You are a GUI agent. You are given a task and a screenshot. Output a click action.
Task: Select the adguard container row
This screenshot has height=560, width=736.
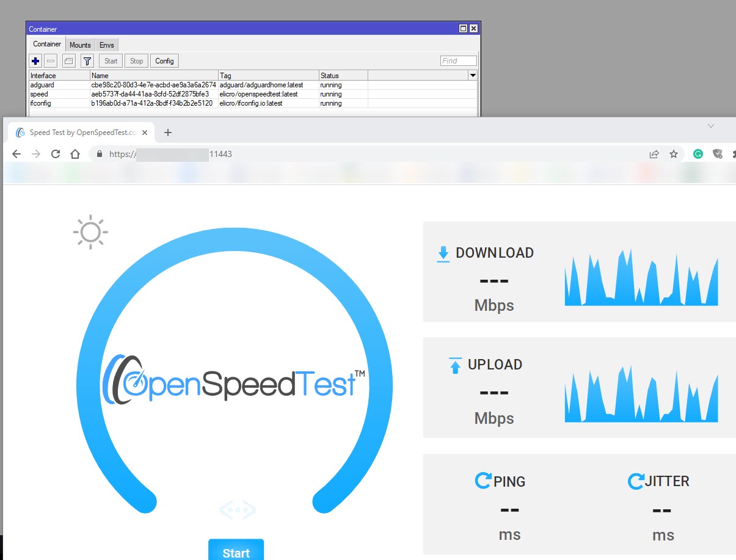coord(253,85)
